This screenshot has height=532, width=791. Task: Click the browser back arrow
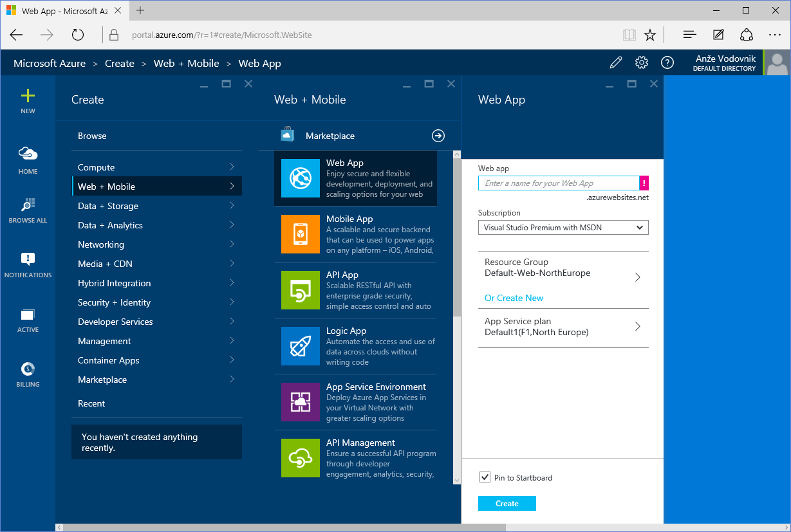[x=16, y=35]
